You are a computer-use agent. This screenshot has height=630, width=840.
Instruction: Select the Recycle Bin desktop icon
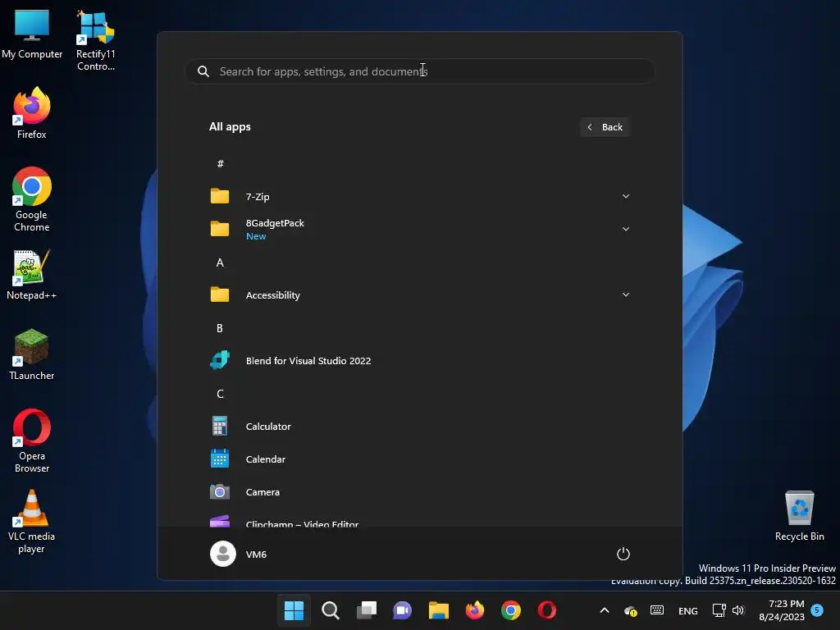[x=799, y=515]
